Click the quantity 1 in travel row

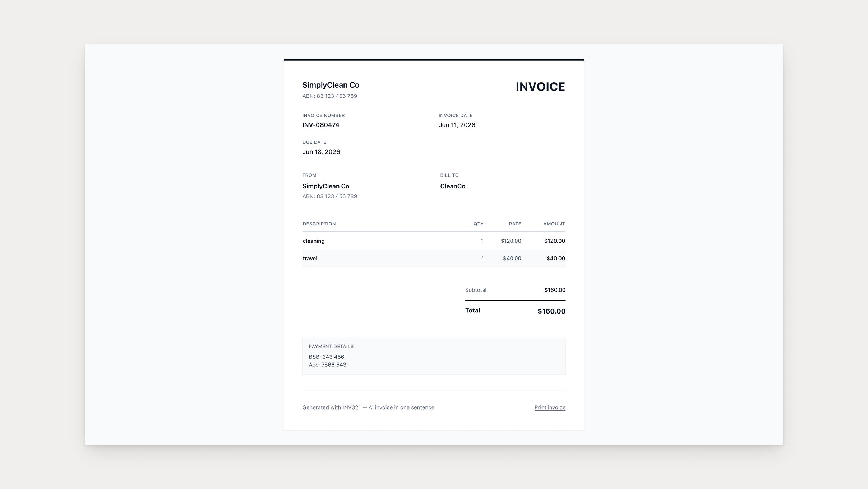click(x=482, y=258)
